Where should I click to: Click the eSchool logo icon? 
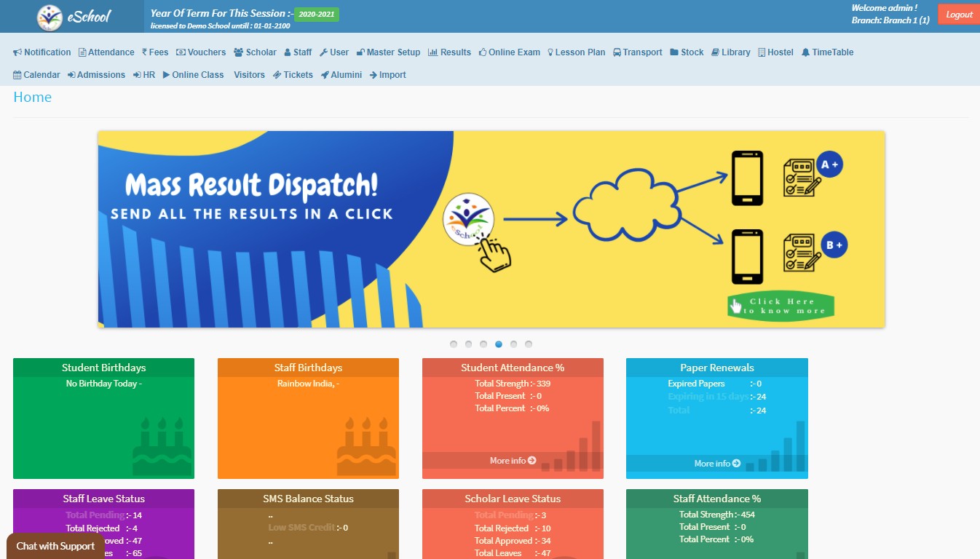point(50,17)
